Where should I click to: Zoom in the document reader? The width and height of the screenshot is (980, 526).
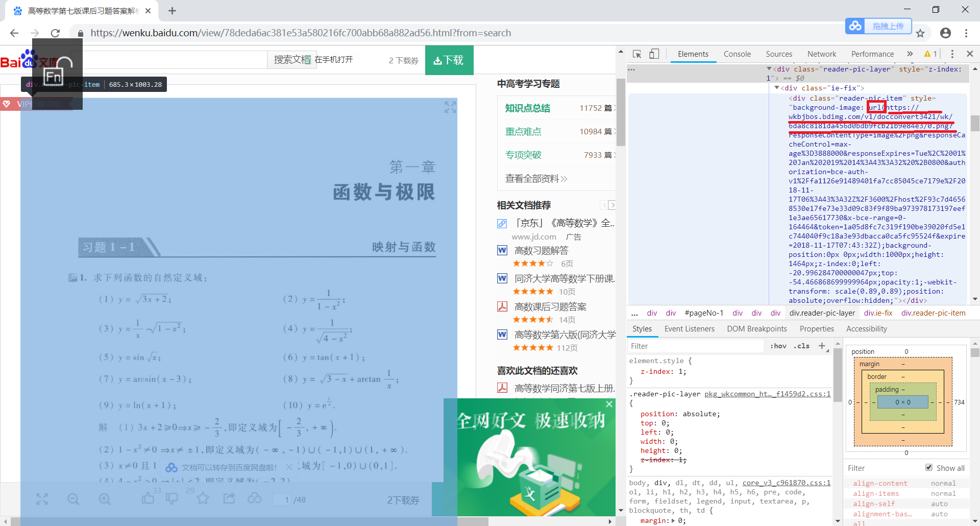[105, 499]
